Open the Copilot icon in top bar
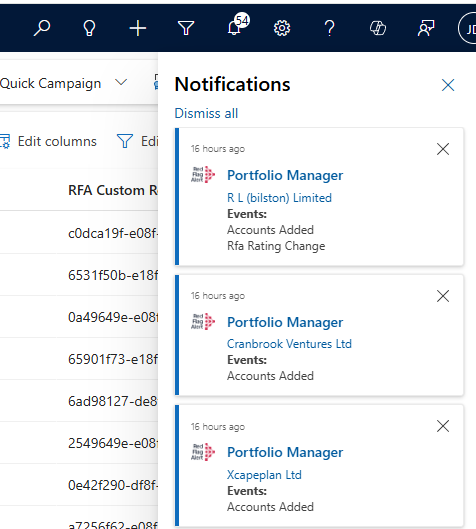Screen dimensions: 476x529 click(378, 28)
